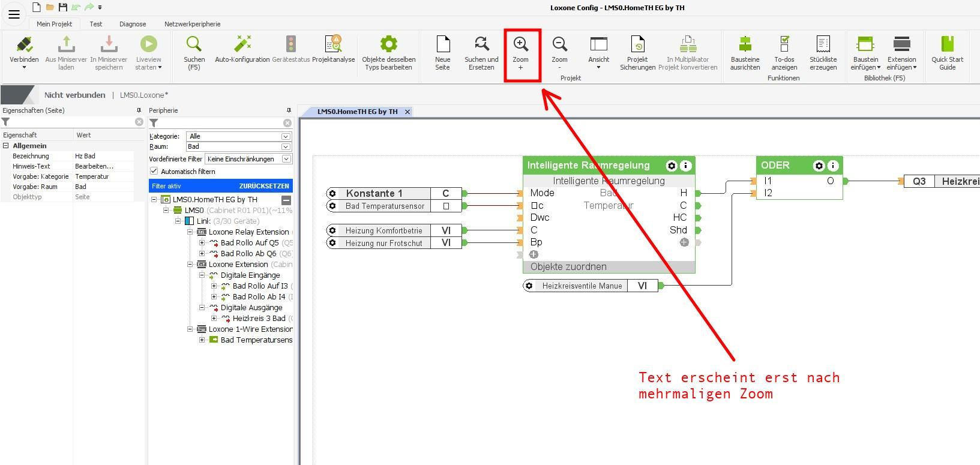Viewport: 980px width, 465px height.
Task: Switch to the Diagnose tab
Action: coord(133,24)
